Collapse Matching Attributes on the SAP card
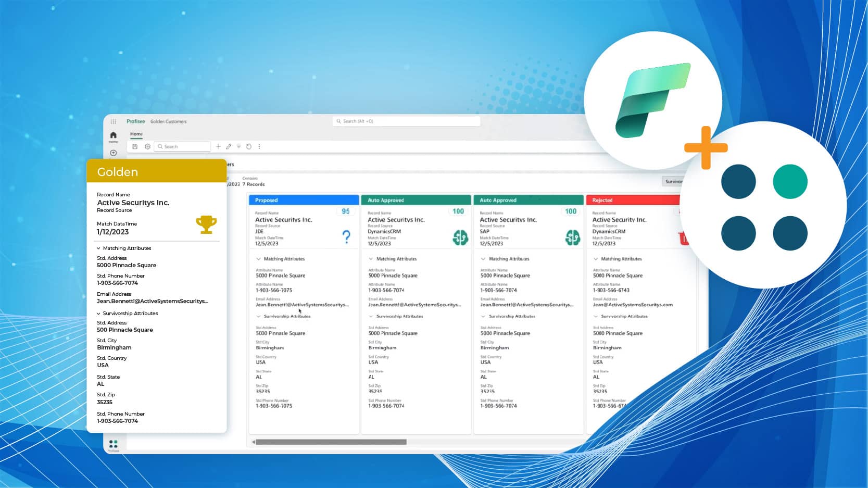This screenshot has height=488, width=868. [x=483, y=259]
